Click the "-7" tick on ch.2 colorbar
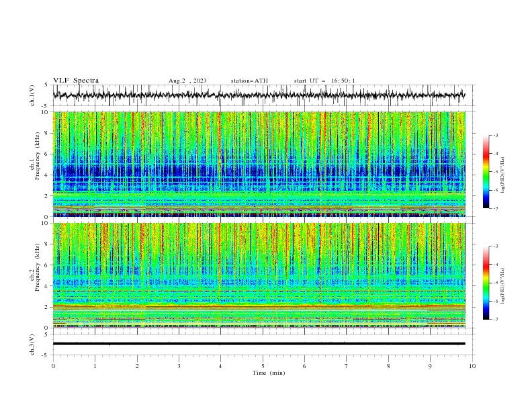The image size is (532, 411). (x=495, y=320)
